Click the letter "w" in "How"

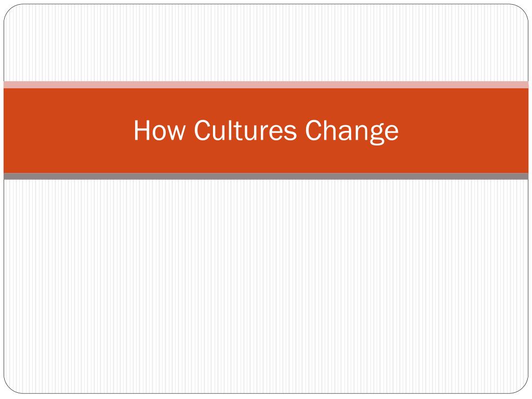tap(178, 132)
